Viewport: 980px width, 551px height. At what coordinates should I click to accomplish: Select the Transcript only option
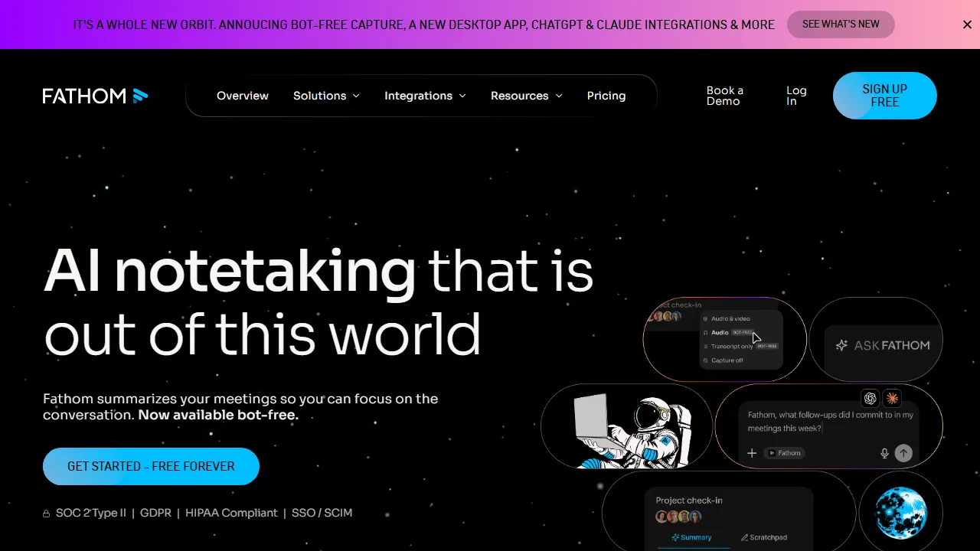coord(740,347)
